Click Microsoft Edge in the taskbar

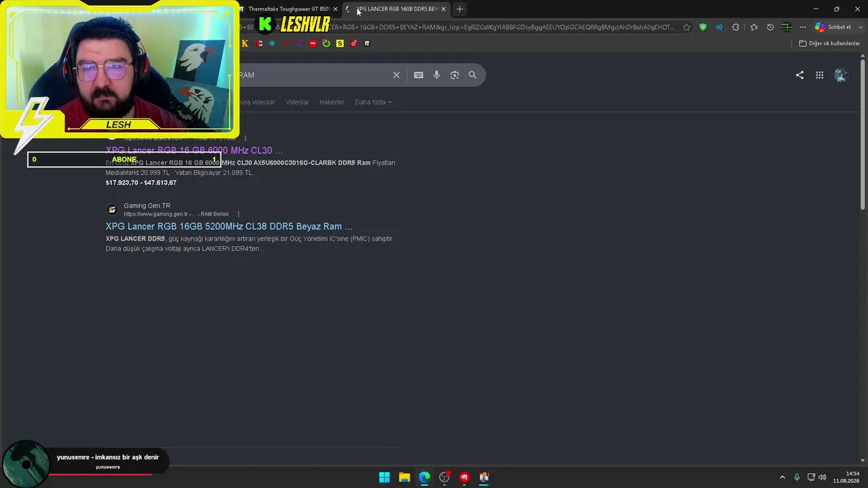click(424, 477)
